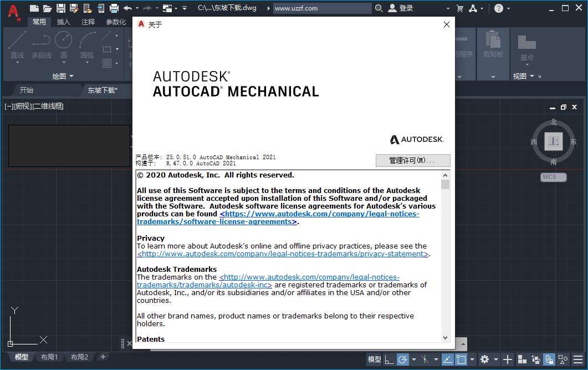This screenshot has width=588, height=370.
Task: Choose Save As icon in Quick Access toolbar
Action: pos(74,8)
